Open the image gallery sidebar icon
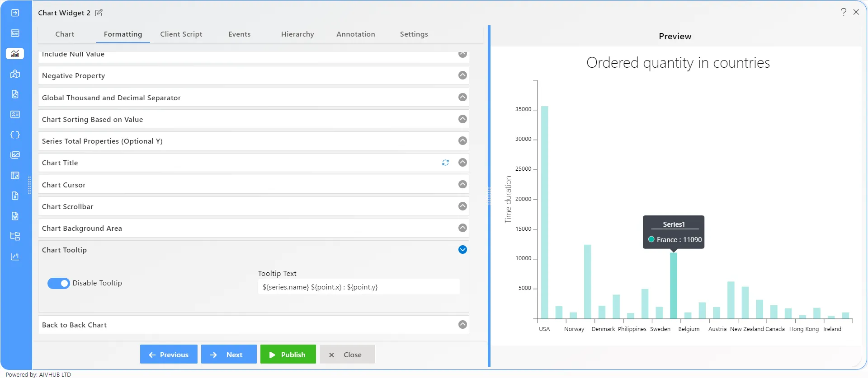The width and height of the screenshot is (868, 378). point(15,155)
